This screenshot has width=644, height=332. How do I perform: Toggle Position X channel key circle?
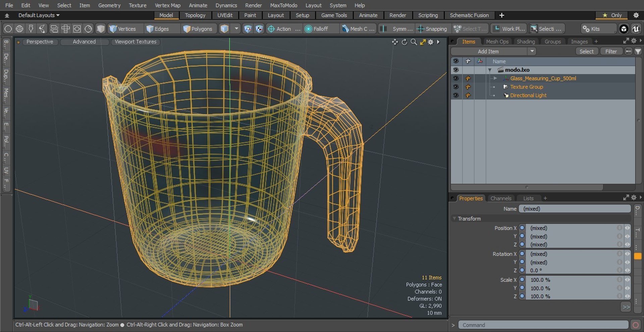tap(522, 228)
